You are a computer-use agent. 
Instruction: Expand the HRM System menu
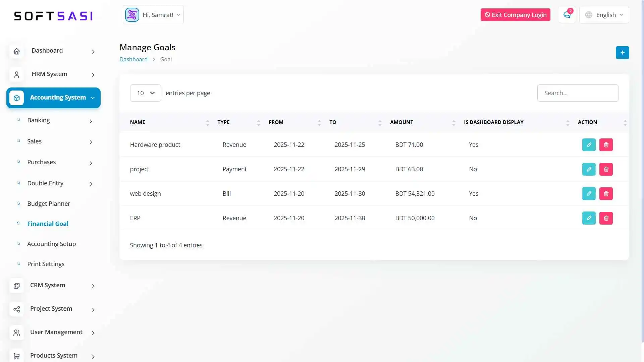53,74
